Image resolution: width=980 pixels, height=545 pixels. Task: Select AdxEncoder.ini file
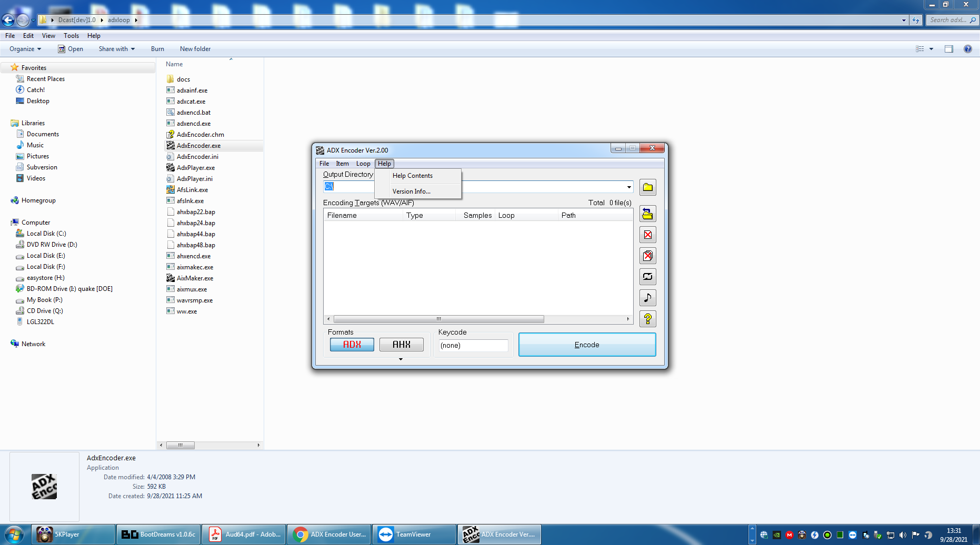pos(197,157)
